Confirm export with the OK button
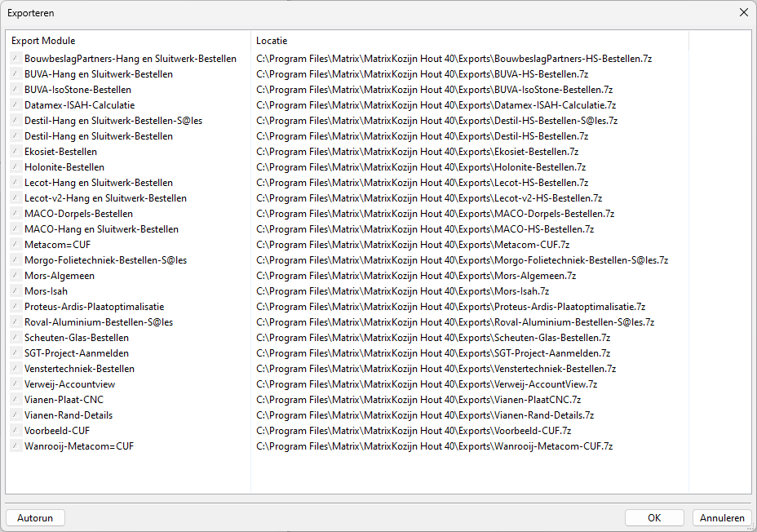This screenshot has height=532, width=757. pyautogui.click(x=654, y=517)
